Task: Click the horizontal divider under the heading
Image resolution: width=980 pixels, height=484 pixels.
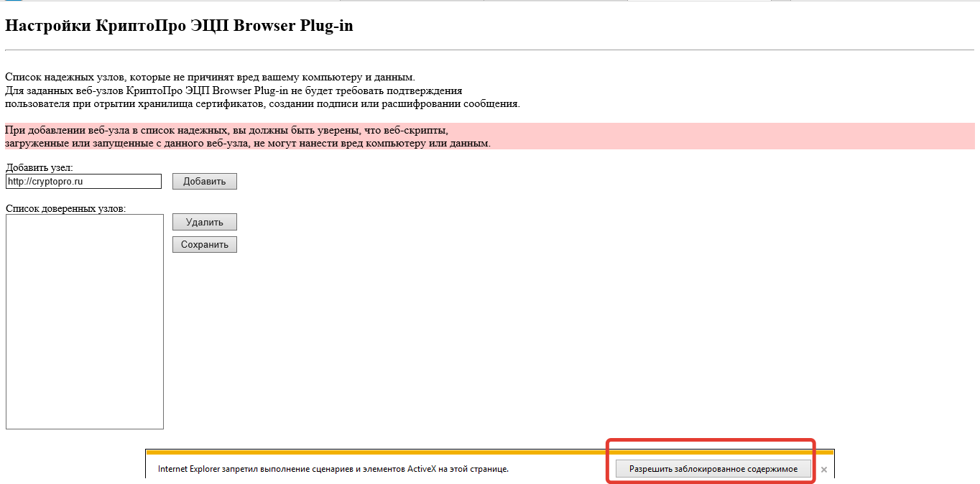Action: (489, 50)
